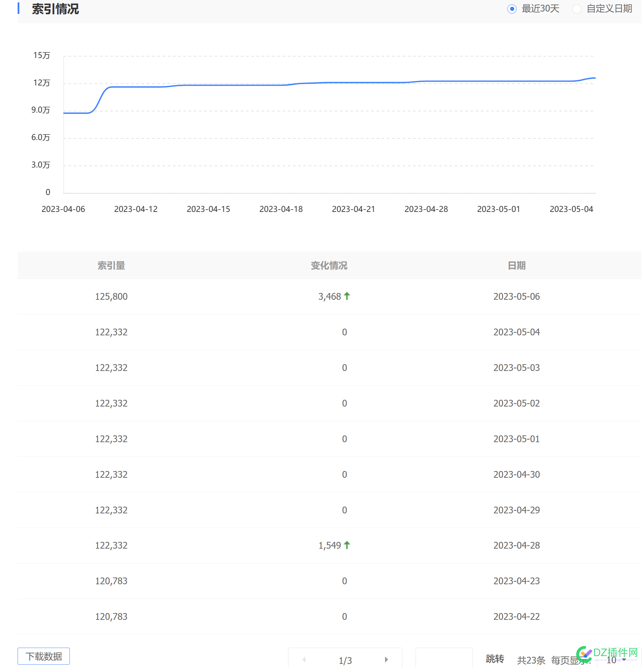Click the green up arrow beside 1,549

tap(346, 545)
